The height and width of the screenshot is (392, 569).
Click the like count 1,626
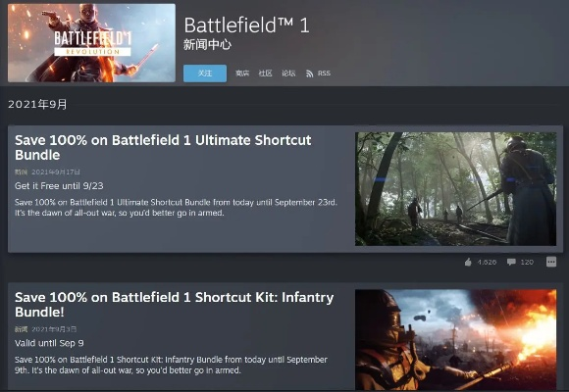(x=487, y=263)
